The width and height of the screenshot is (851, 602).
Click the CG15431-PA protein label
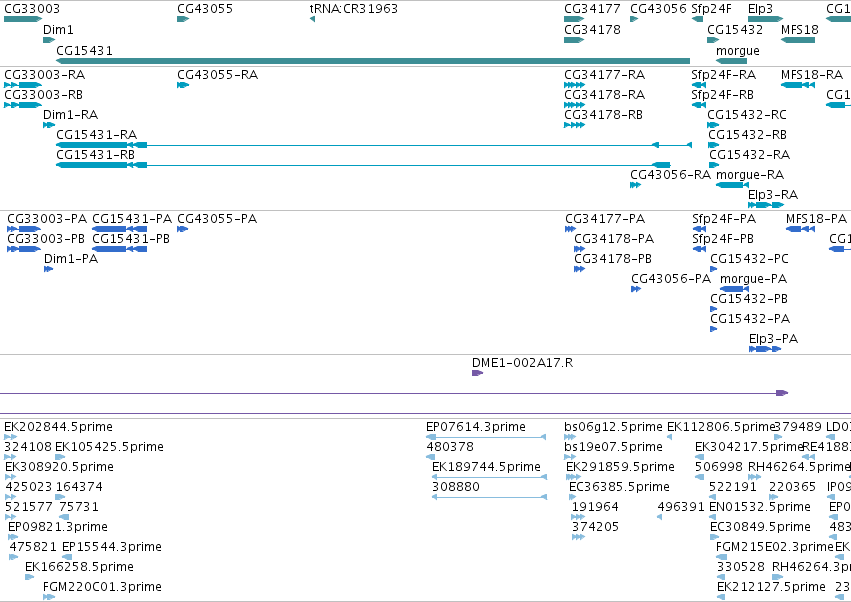pos(132,219)
